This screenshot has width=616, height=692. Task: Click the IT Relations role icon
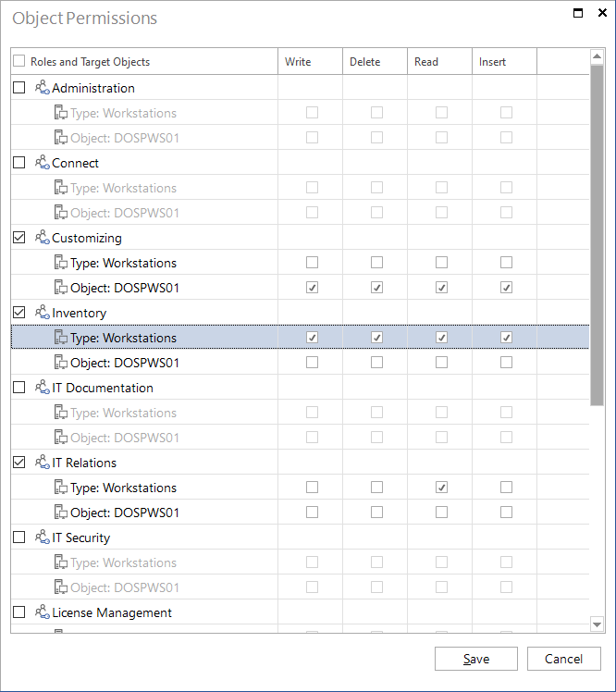[x=43, y=462]
